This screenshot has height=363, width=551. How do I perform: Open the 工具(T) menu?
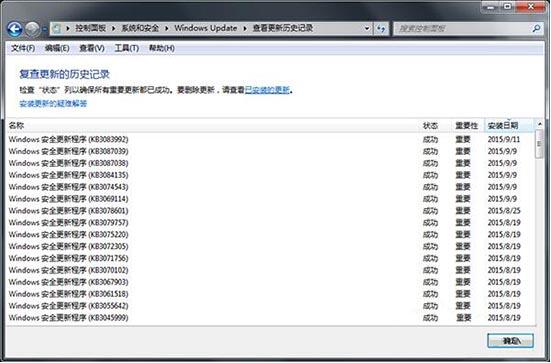point(127,48)
